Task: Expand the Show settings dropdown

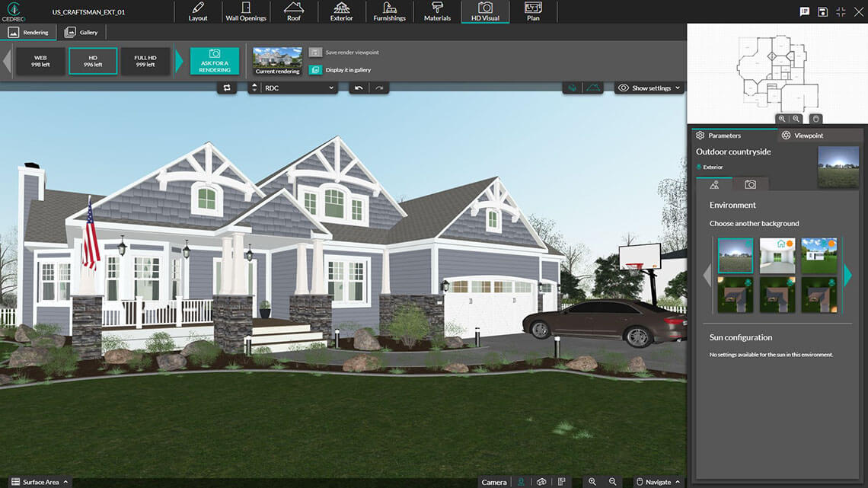Action: pos(649,88)
